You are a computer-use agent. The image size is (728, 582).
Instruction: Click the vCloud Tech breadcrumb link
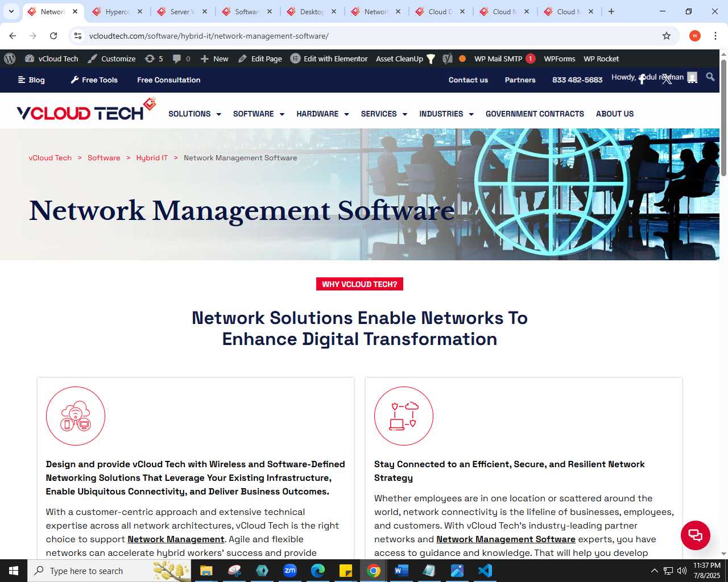pos(50,158)
